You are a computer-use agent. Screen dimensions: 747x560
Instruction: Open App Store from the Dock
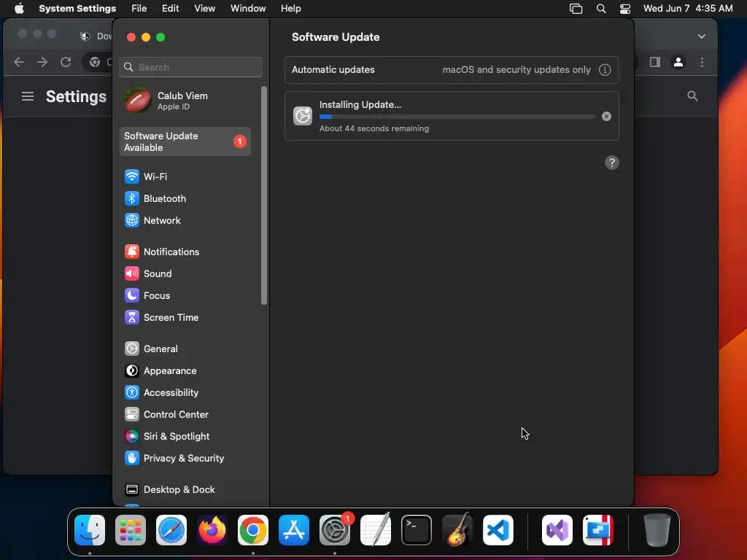pyautogui.click(x=294, y=530)
